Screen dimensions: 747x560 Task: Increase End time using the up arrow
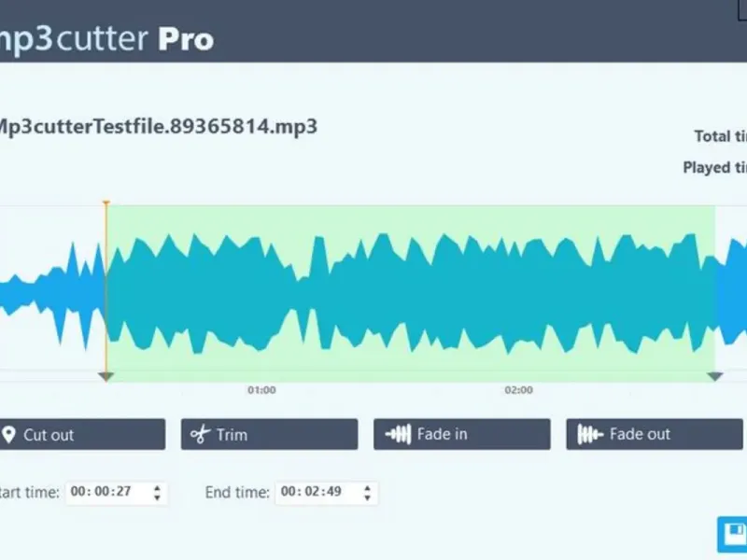click(x=367, y=487)
